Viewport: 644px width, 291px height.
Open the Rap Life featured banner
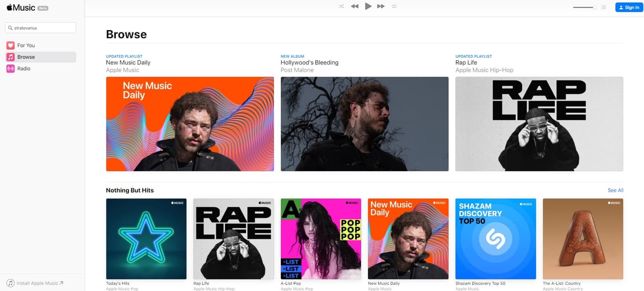[x=539, y=124]
